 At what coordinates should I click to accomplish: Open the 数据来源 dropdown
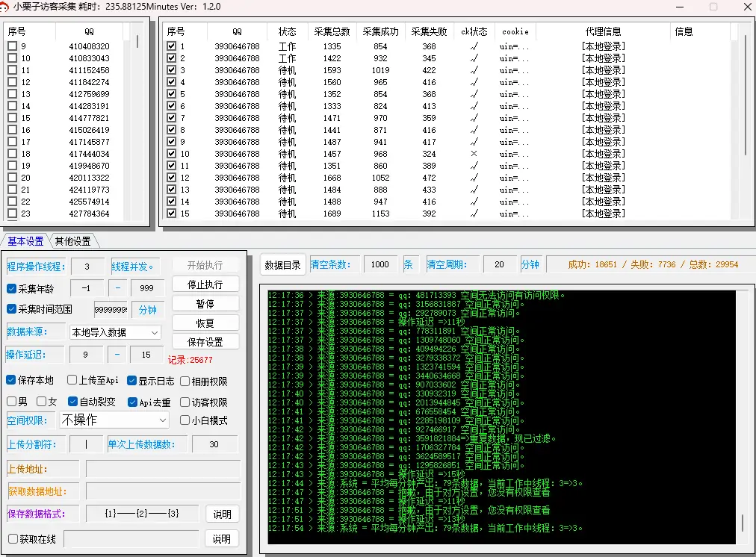click(x=115, y=332)
